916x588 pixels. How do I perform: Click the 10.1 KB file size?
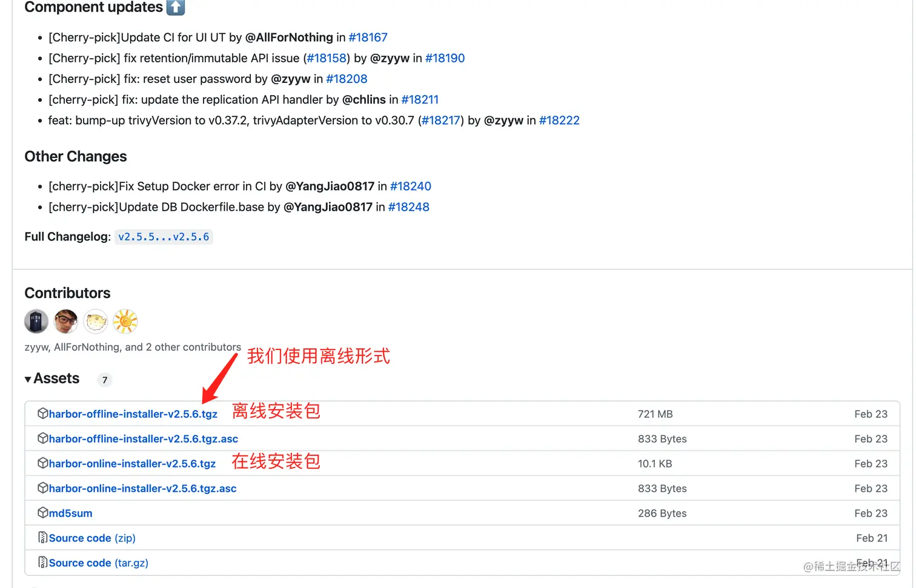pyautogui.click(x=655, y=464)
